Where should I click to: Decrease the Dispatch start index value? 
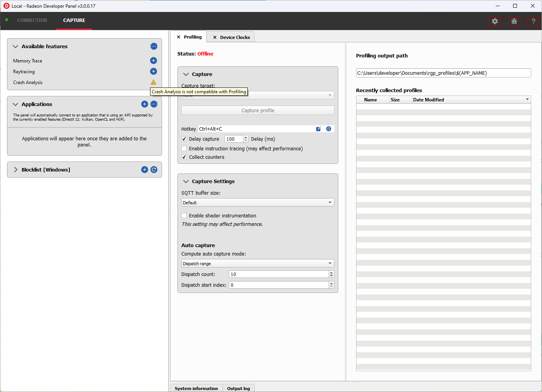point(331,287)
